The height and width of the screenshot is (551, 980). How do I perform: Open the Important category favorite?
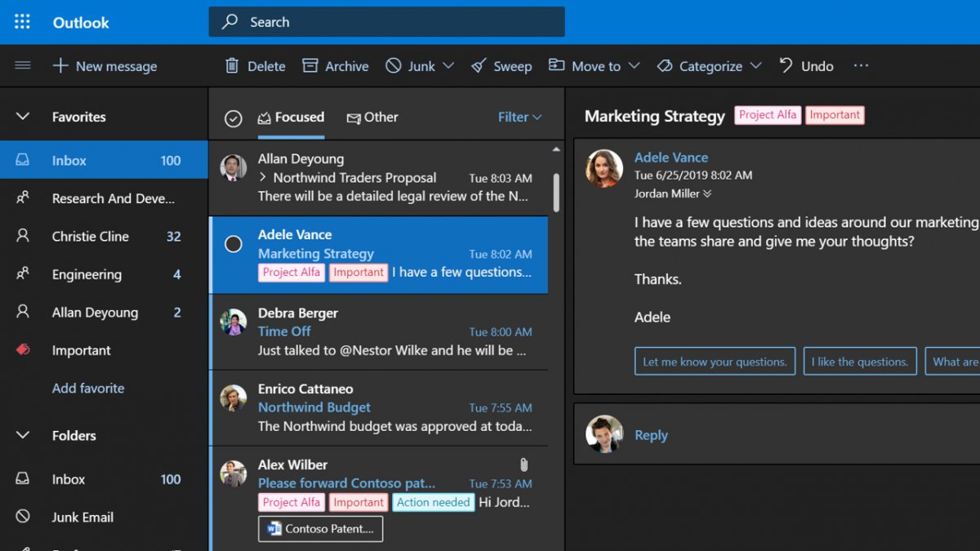(x=104, y=350)
